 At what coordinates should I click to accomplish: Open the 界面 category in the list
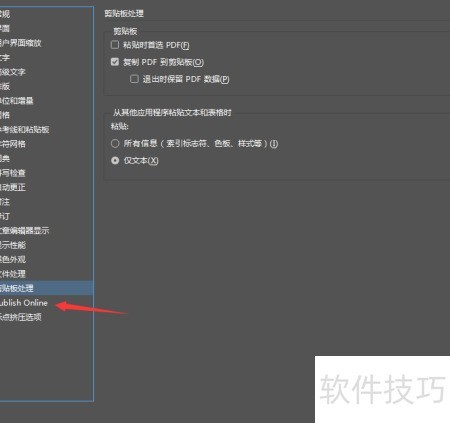click(x=46, y=28)
